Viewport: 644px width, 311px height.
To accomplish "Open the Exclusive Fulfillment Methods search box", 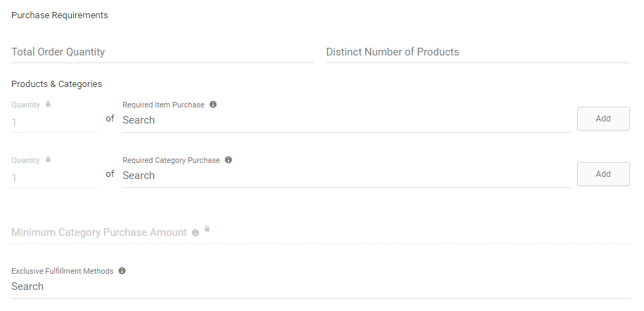I will [x=321, y=286].
